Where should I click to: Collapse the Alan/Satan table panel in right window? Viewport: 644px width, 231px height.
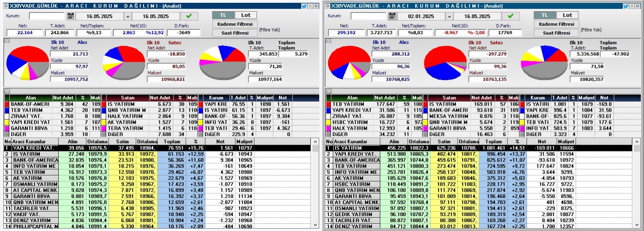(328, 91)
